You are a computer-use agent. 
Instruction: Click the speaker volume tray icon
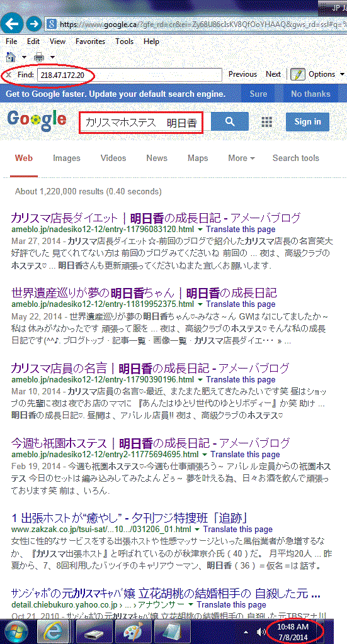(x=260, y=632)
